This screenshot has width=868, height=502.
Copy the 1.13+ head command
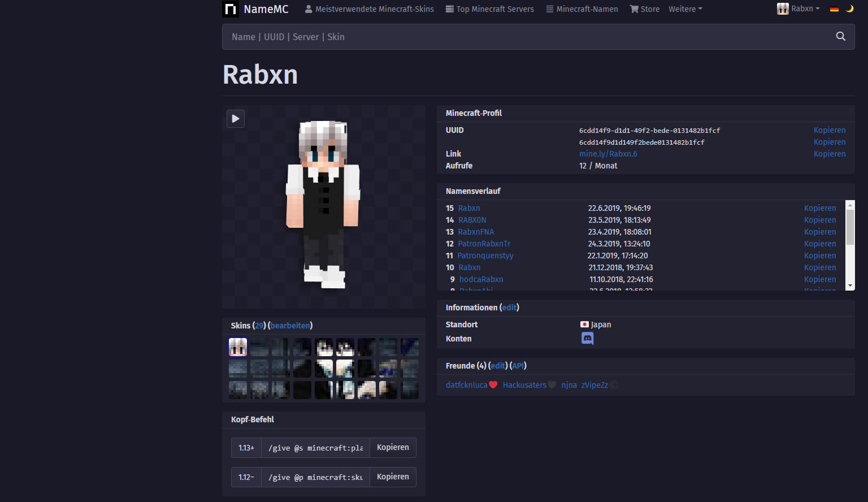pos(393,448)
